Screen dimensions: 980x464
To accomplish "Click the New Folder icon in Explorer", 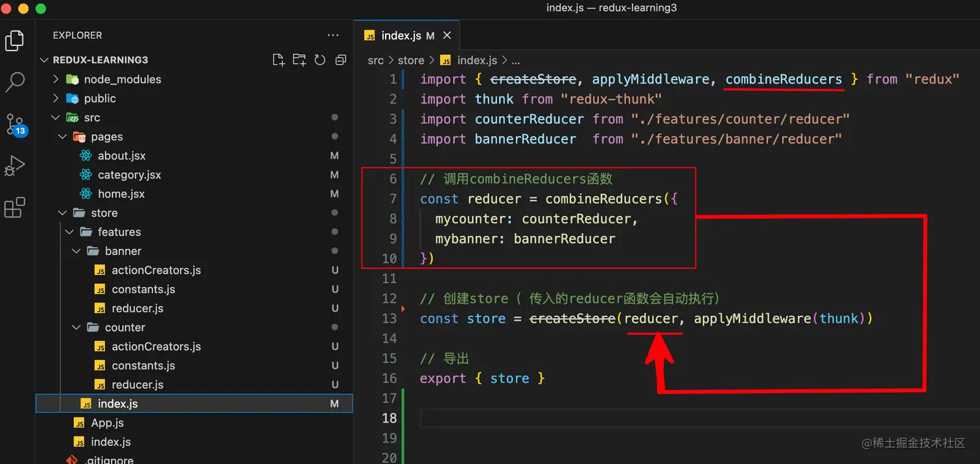I will pyautogui.click(x=299, y=60).
